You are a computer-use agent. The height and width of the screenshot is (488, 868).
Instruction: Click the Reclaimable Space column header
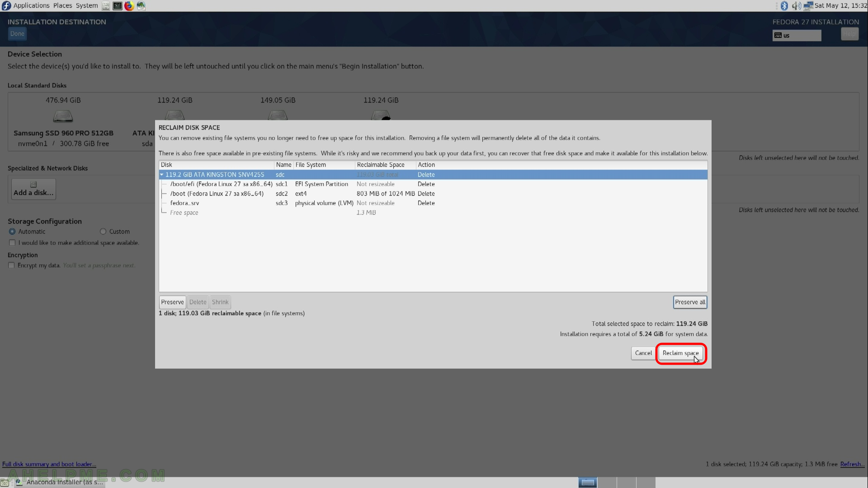coord(385,165)
